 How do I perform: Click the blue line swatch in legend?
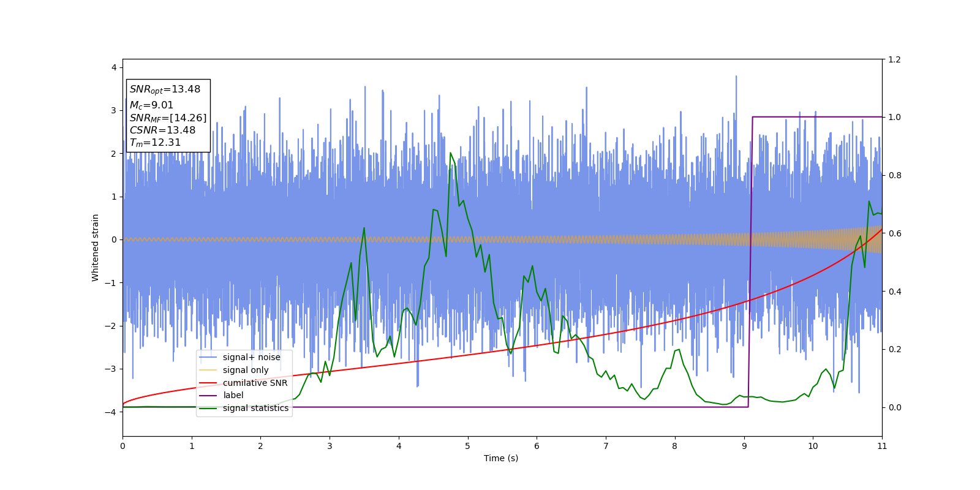point(208,358)
